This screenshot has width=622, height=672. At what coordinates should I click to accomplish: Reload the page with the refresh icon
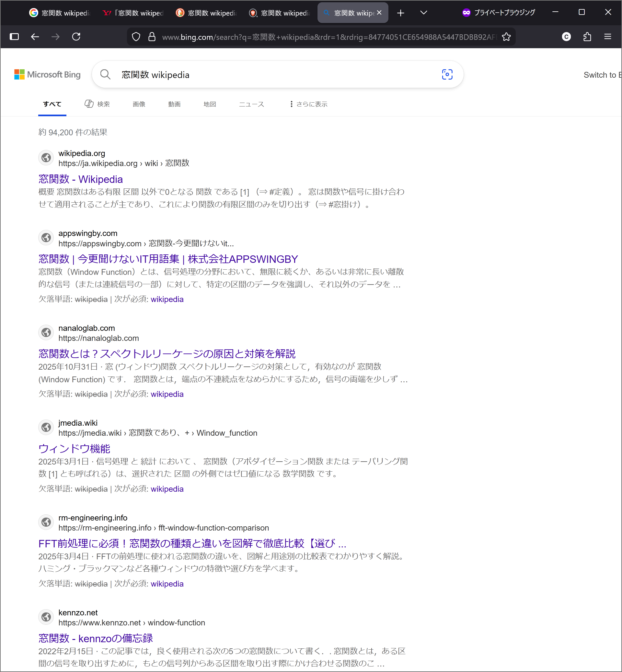pyautogui.click(x=76, y=36)
